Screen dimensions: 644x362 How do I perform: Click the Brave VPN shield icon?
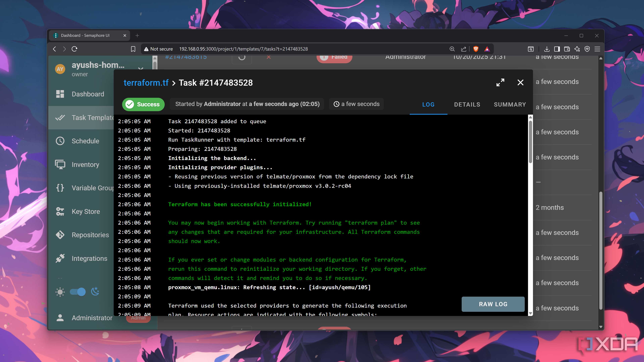click(587, 49)
